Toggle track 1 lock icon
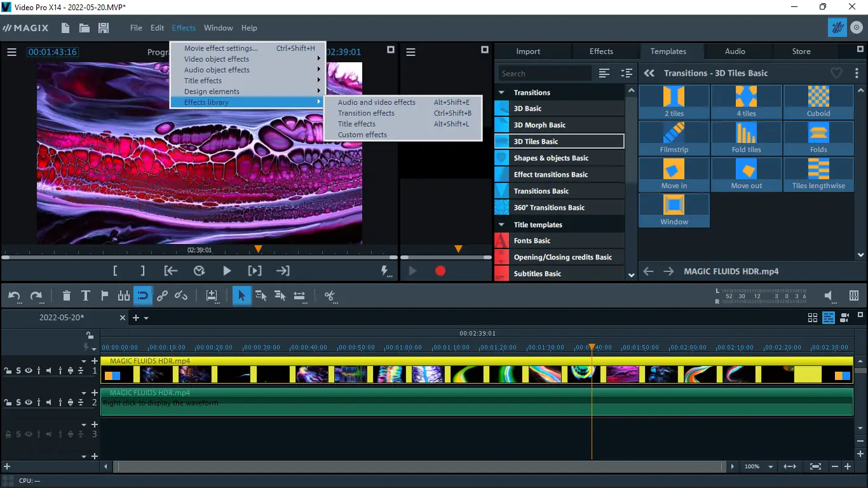This screenshot has height=488, width=868. tap(8, 370)
